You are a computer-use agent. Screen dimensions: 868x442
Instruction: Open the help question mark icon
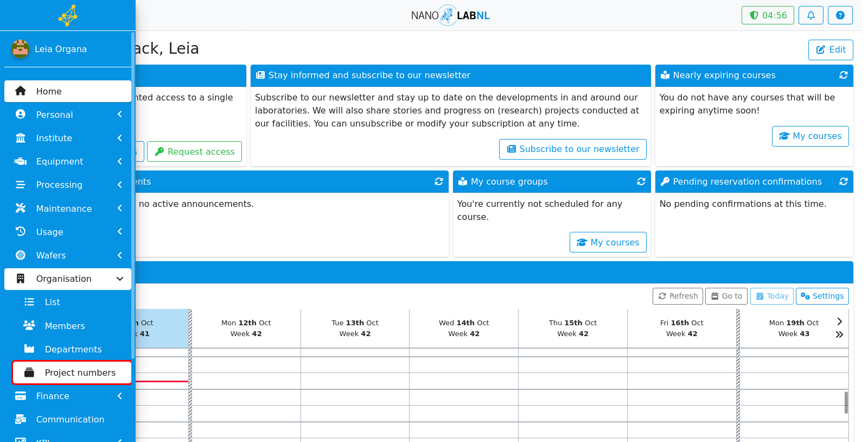click(840, 15)
